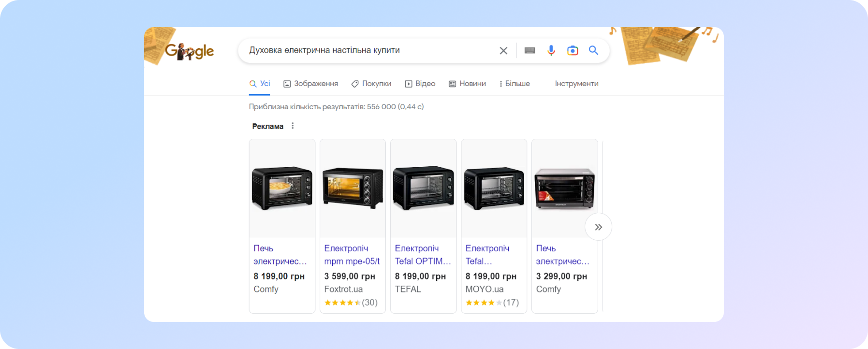
Task: Click the star rating with (17) reviews
Action: [492, 303]
